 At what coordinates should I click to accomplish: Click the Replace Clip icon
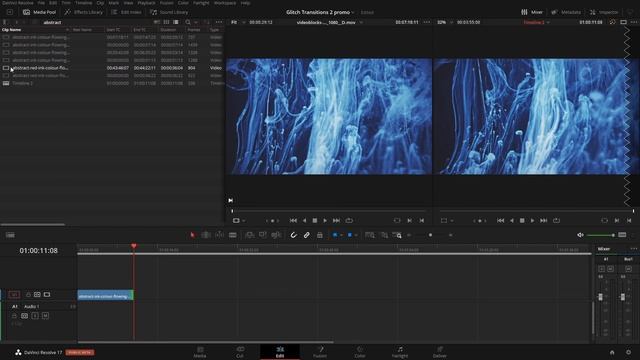[276, 235]
